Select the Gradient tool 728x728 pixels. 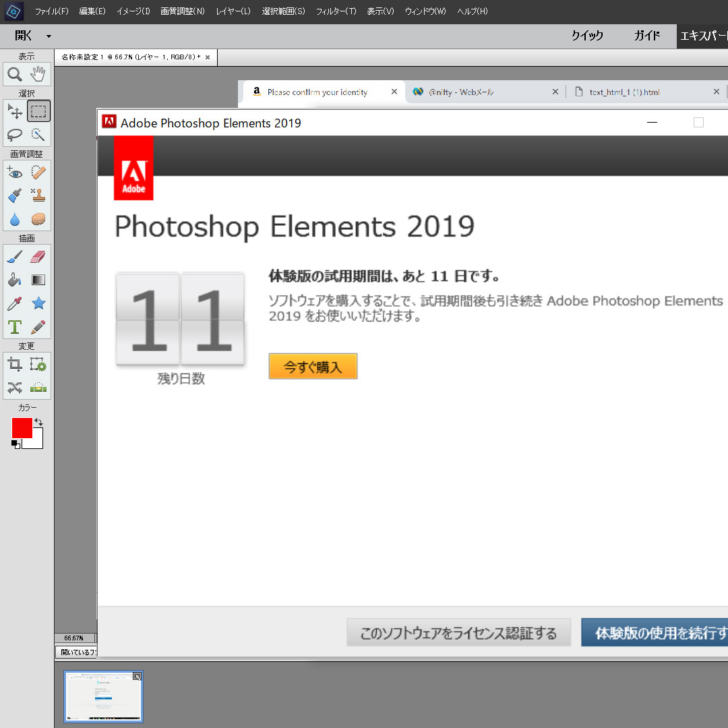coord(38,280)
